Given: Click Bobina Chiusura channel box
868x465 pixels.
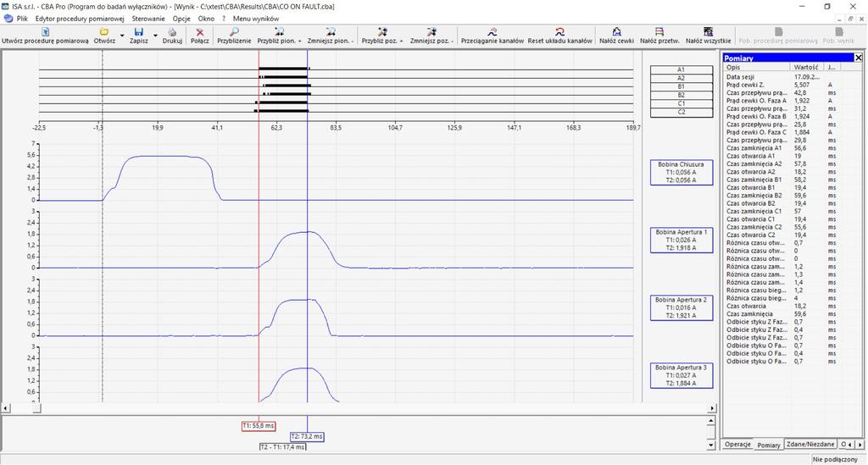Looking at the screenshot, I should click(x=681, y=173).
